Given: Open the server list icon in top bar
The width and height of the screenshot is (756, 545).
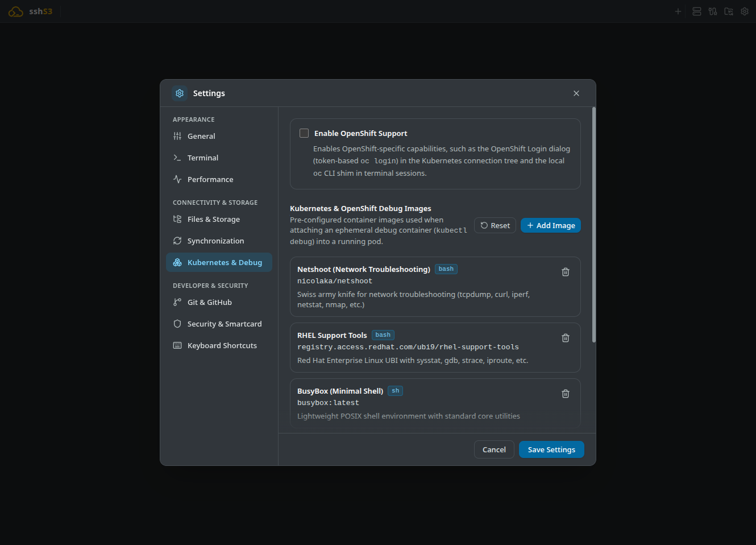Looking at the screenshot, I should [697, 11].
